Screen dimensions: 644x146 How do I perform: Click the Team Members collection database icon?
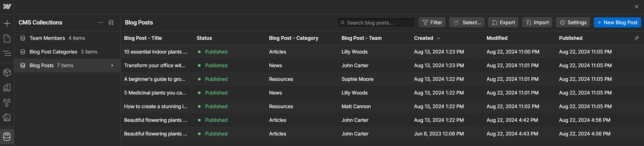coord(23,38)
